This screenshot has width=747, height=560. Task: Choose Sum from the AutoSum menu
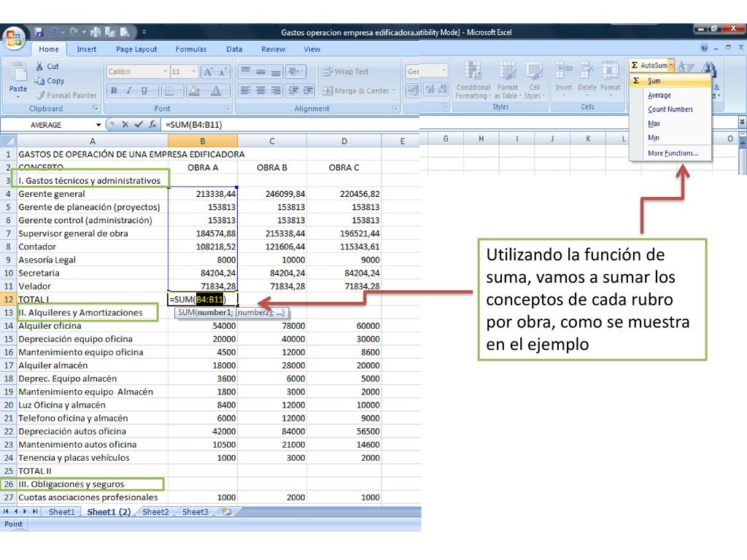point(670,81)
